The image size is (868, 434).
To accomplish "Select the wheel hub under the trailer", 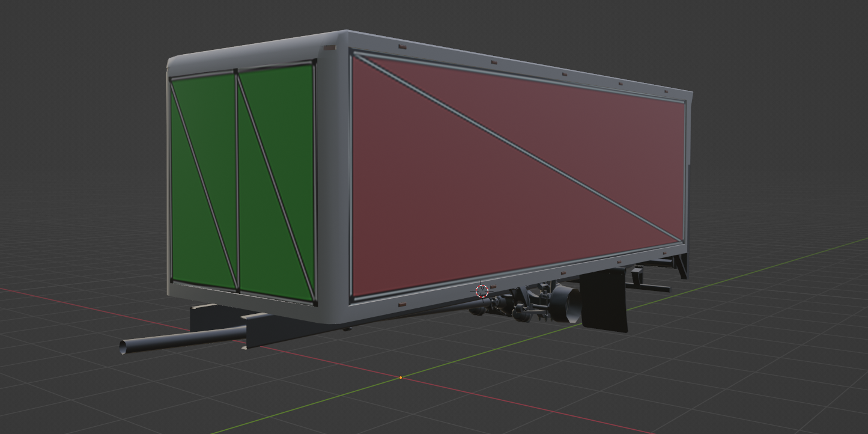I will click(x=565, y=301).
